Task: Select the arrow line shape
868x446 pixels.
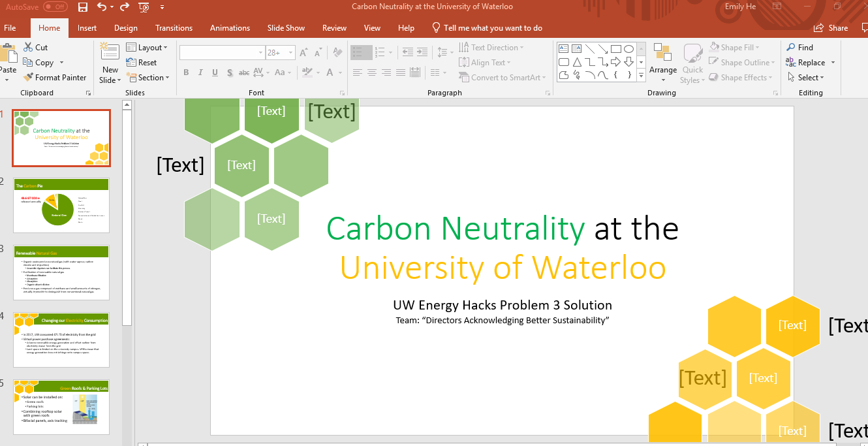Action: [602, 48]
